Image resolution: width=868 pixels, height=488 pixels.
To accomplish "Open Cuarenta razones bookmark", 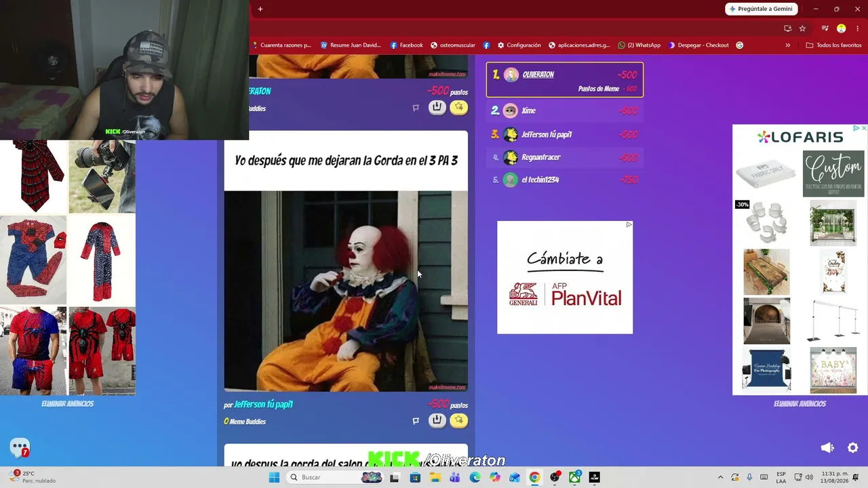I will 281,45.
